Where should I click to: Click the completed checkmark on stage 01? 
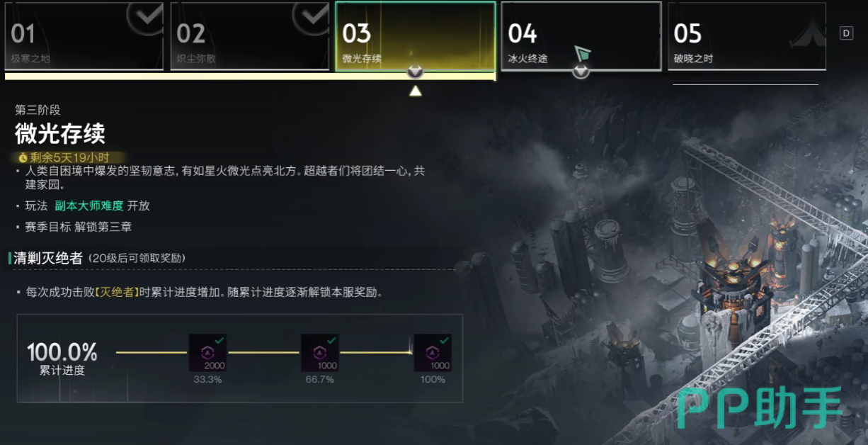(148, 16)
